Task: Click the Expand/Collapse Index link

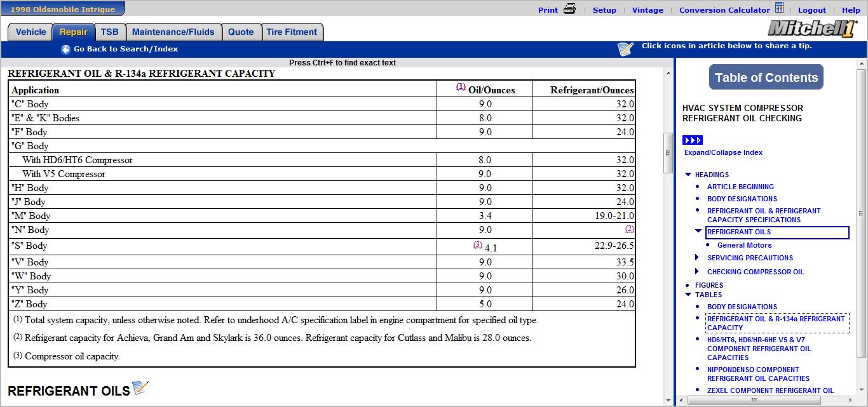Action: 723,152
